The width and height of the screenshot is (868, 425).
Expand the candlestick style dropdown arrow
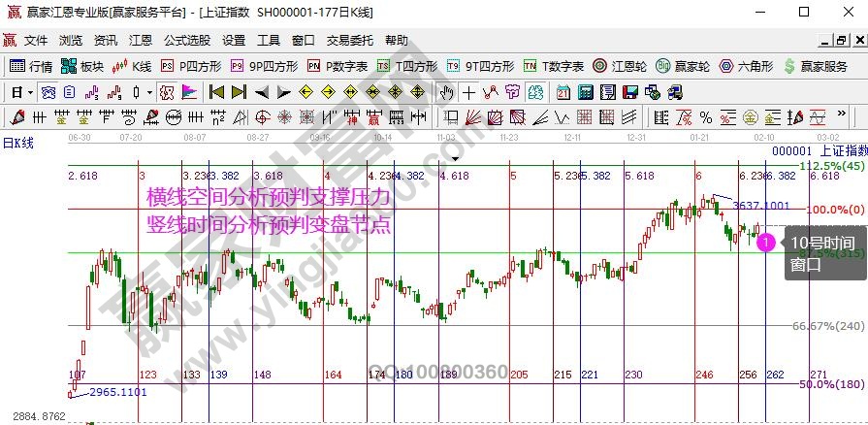149,92
